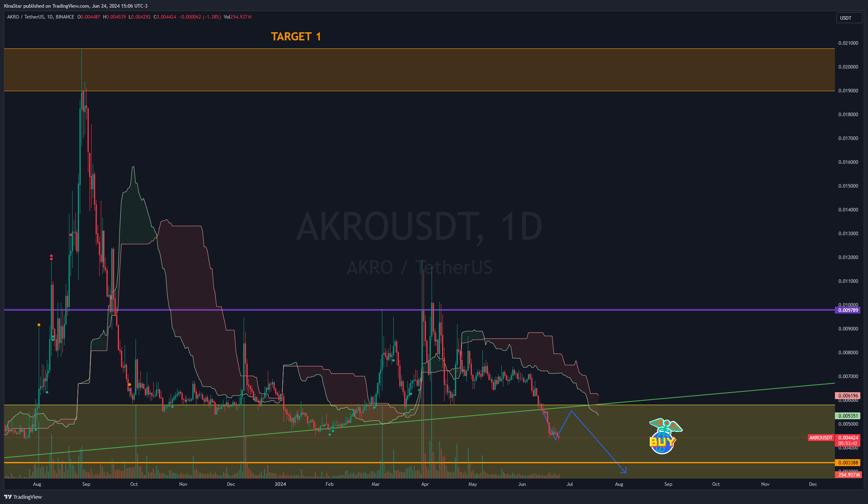This screenshot has width=868, height=504.
Task: Click the 0.005000 price axis label
Action: [x=848, y=424]
